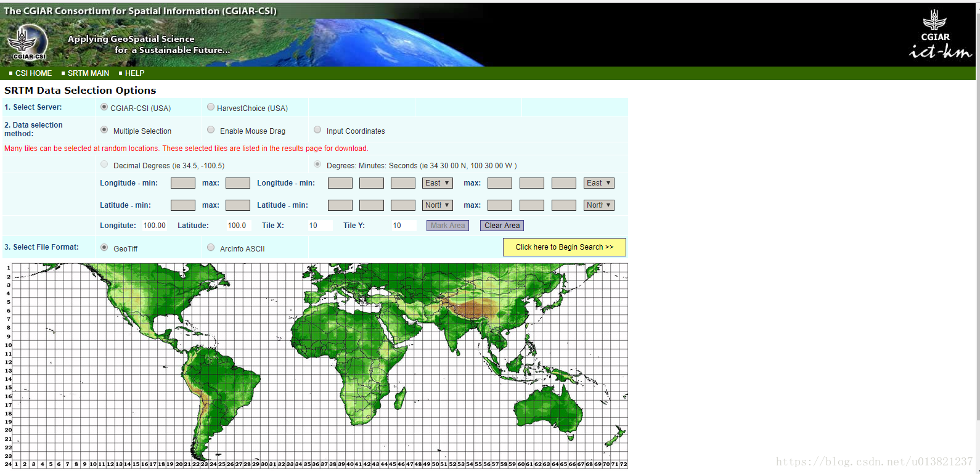Expand the Latitude max North dropdown
This screenshot has height=474, width=980.
(599, 205)
